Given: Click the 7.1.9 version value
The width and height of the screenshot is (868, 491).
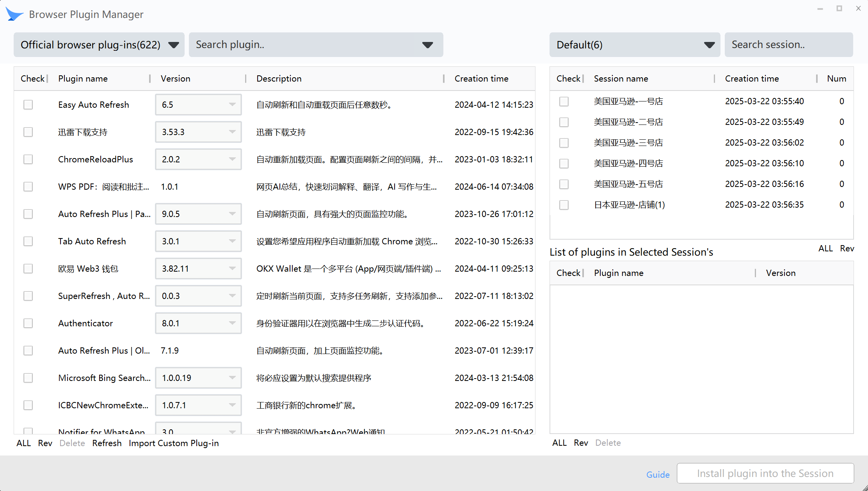Looking at the screenshot, I should [170, 350].
